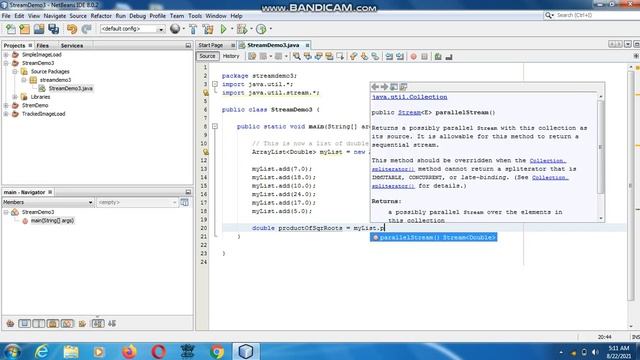
Task: Click the New File toolbar icon
Action: point(11,29)
